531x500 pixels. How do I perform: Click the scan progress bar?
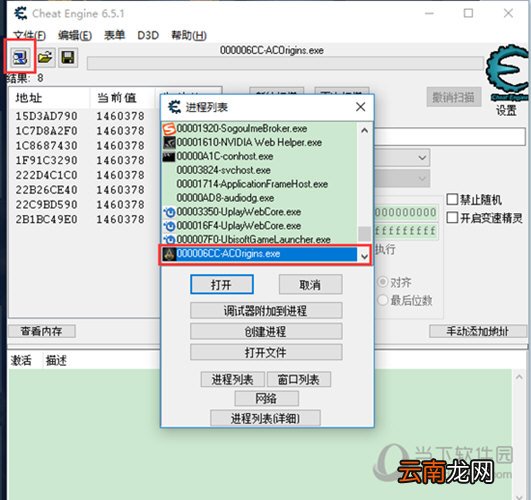tap(285, 63)
